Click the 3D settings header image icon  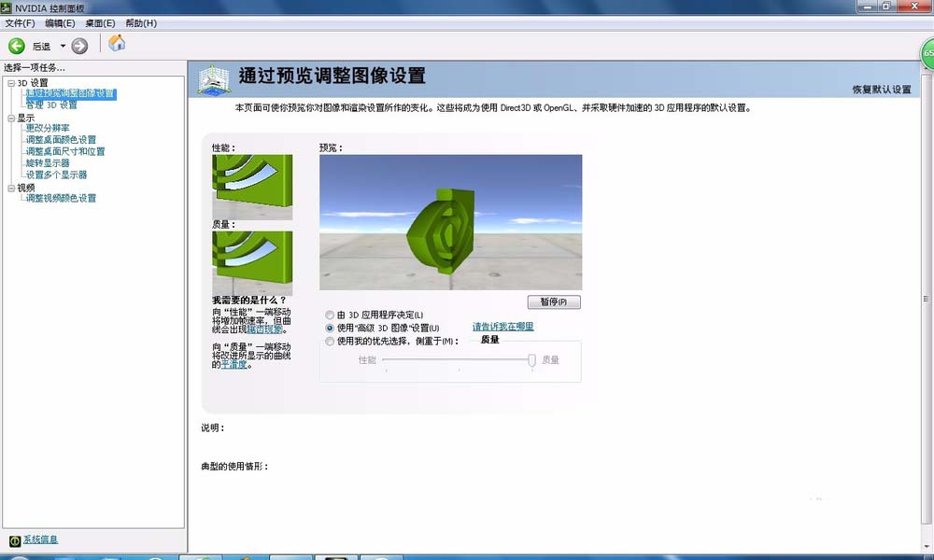pos(213,79)
